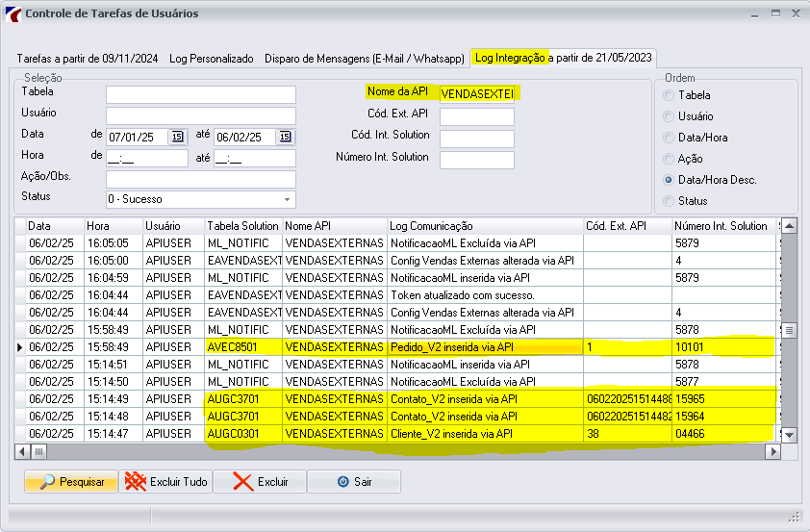Screen dimensions: 810x532
Task: Click the 16:05:05 time cell
Action: [x=114, y=243]
